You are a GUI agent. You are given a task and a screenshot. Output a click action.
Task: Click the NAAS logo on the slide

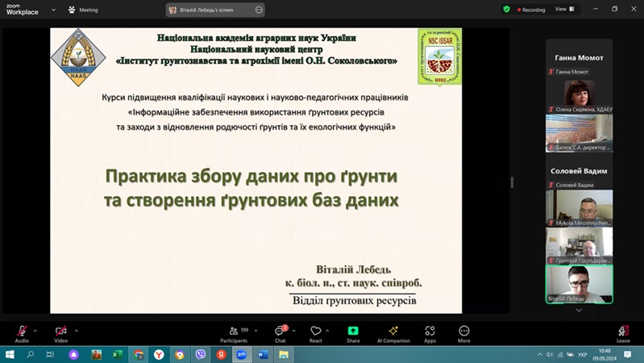click(78, 57)
